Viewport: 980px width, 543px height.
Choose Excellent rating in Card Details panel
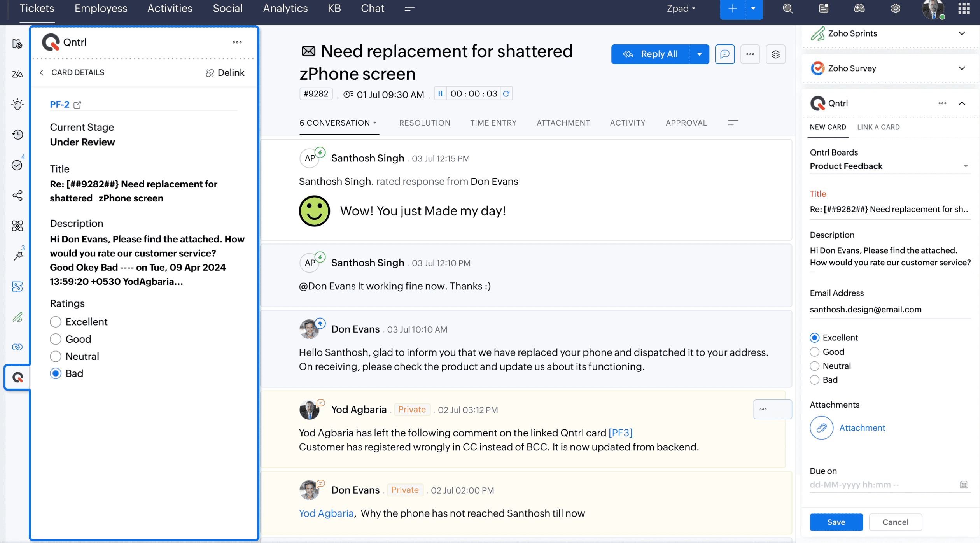click(56, 322)
